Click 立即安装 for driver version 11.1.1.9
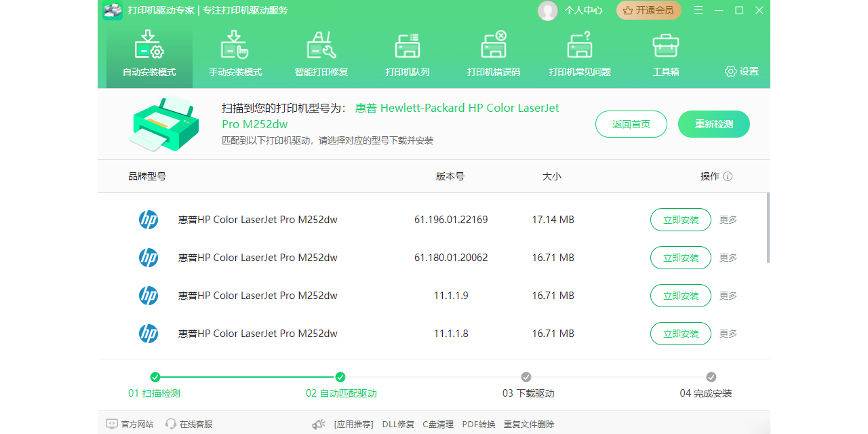Screen dimensions: 868x434 (680, 296)
